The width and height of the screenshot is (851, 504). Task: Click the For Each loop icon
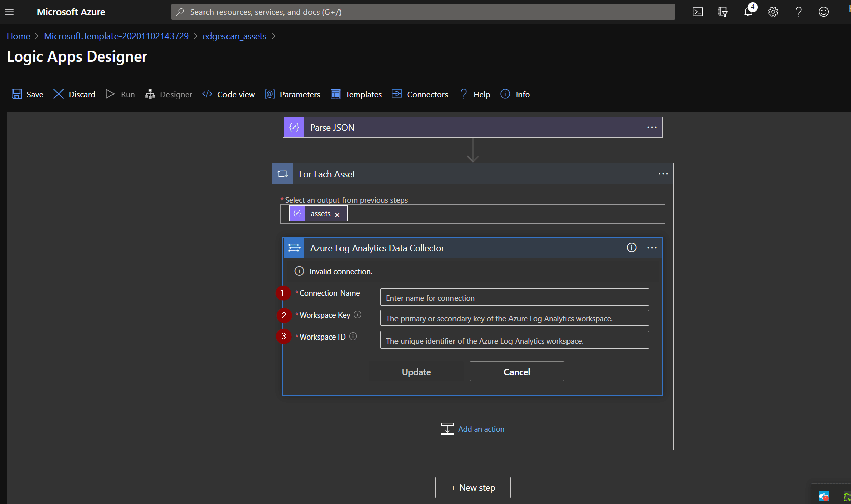click(282, 174)
